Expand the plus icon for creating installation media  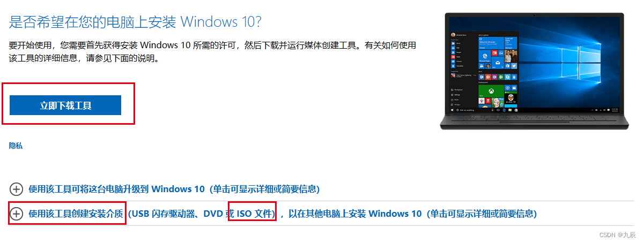click(17, 214)
